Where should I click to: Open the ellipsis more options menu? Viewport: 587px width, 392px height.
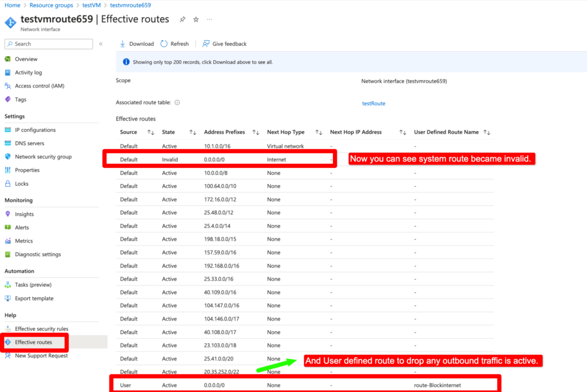(209, 19)
